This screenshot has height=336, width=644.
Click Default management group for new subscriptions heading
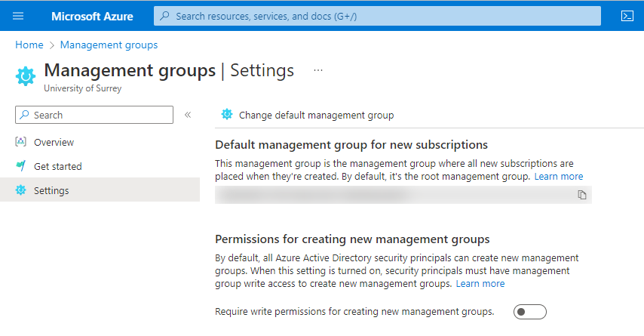[351, 145]
